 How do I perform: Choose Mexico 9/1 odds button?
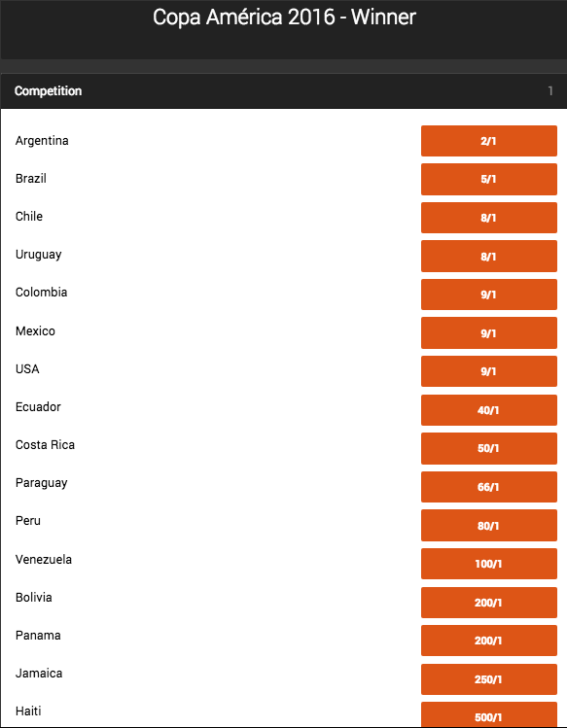click(x=489, y=332)
